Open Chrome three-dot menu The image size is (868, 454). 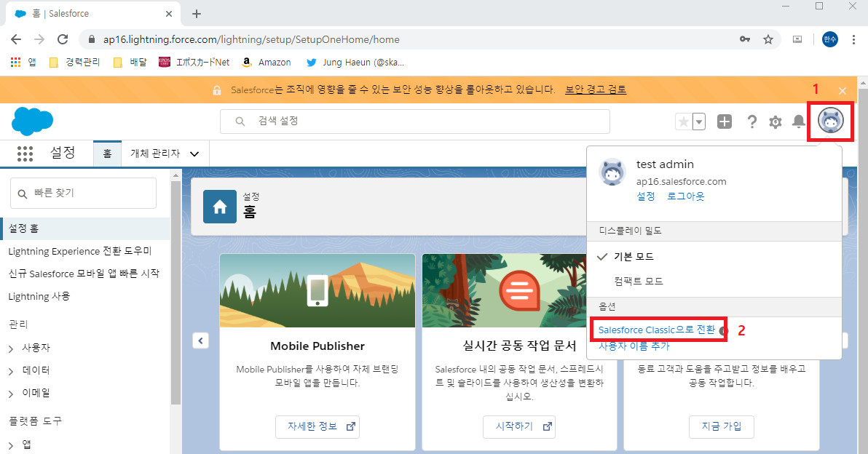tap(853, 39)
